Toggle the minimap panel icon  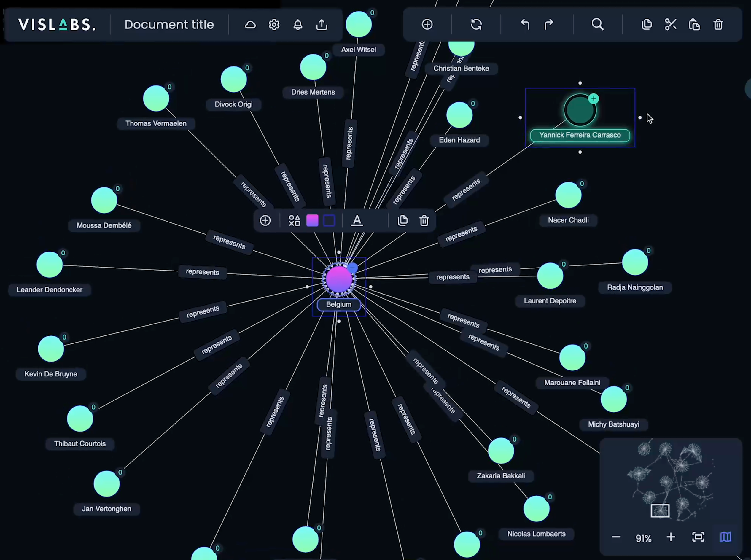pos(725,538)
